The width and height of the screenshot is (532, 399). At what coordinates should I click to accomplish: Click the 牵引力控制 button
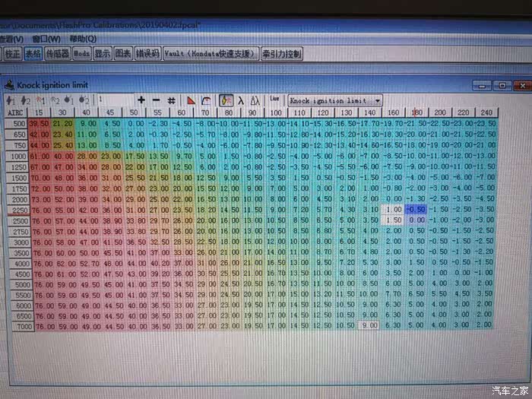[282, 54]
